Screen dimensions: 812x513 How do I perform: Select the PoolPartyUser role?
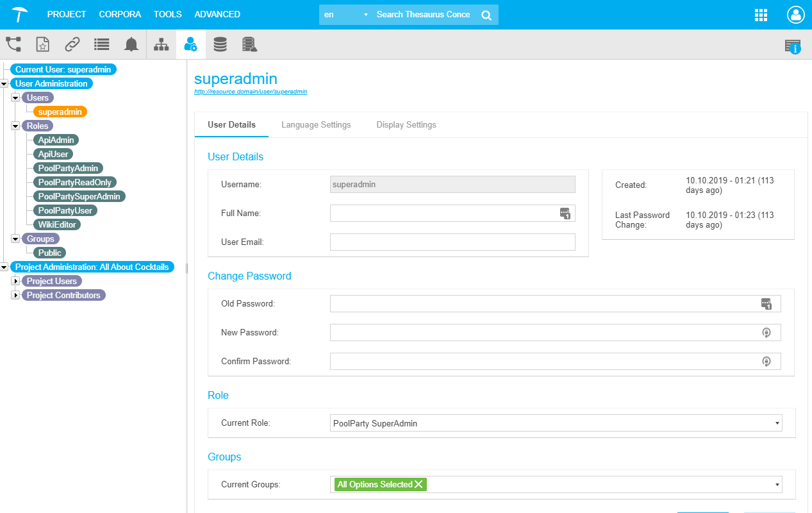(x=65, y=210)
